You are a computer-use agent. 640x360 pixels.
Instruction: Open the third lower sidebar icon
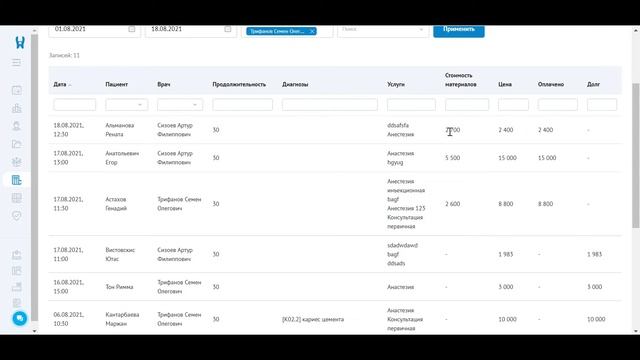pyautogui.click(x=16, y=287)
